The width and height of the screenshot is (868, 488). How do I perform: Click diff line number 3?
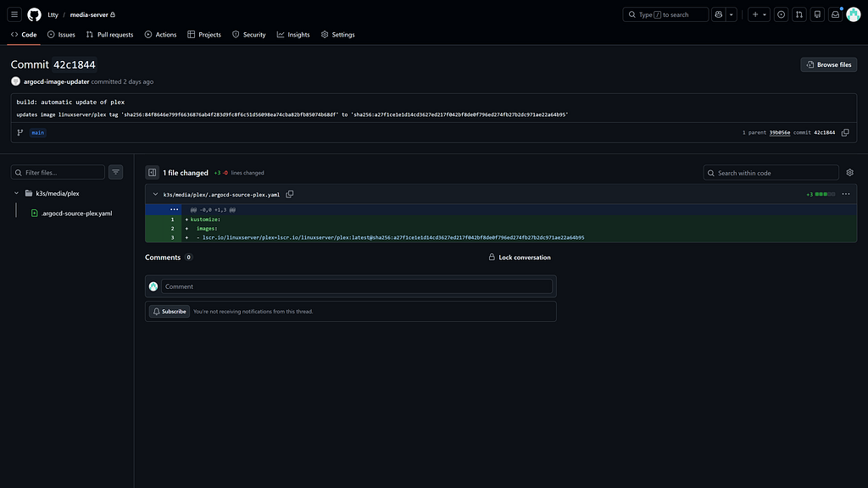tap(172, 237)
